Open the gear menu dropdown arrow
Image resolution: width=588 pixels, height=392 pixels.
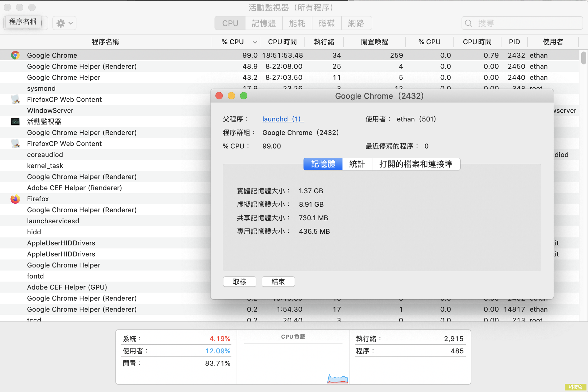pos(71,23)
